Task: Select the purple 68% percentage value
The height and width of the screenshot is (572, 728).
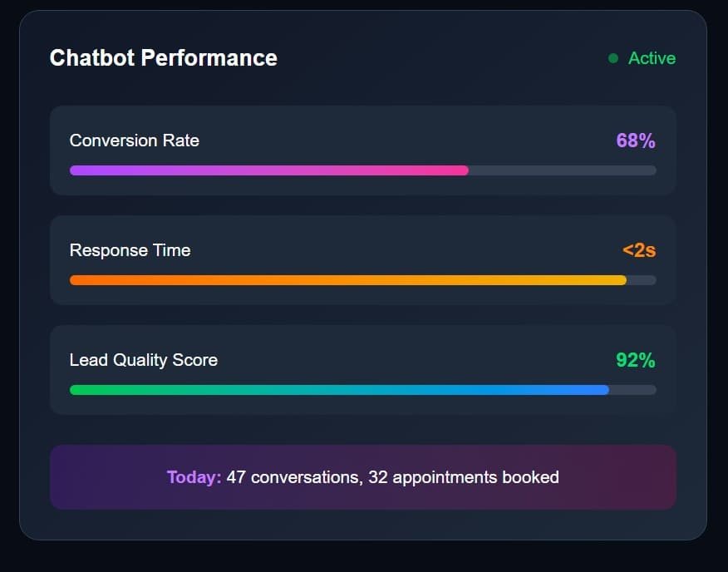Action: (635, 141)
